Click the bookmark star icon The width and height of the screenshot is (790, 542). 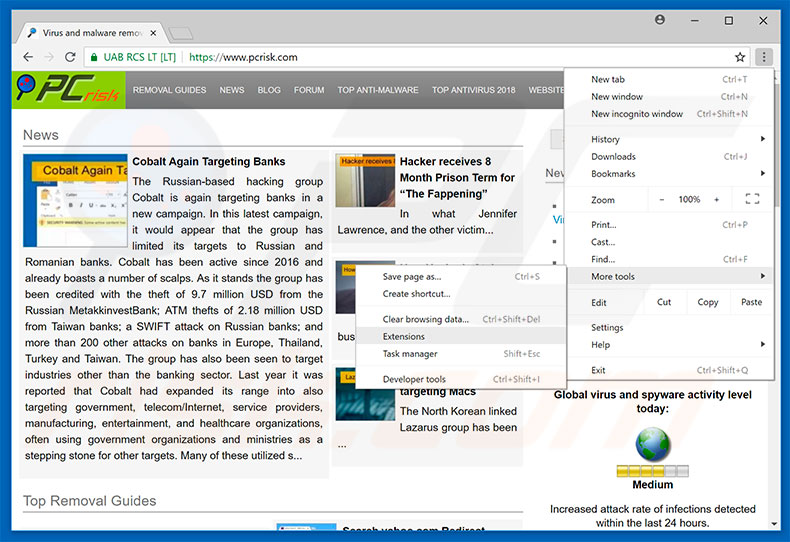(x=740, y=57)
